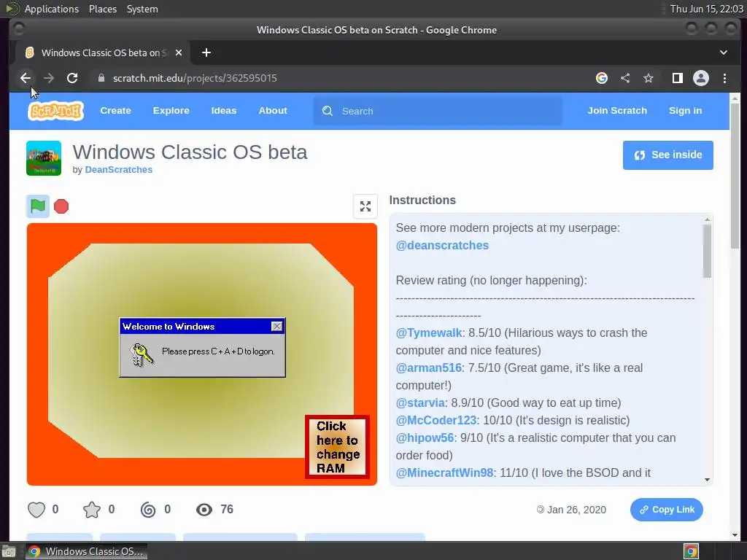Click instructions scrollbar up arrow
Screen dimensions: 747x560
coord(707,219)
